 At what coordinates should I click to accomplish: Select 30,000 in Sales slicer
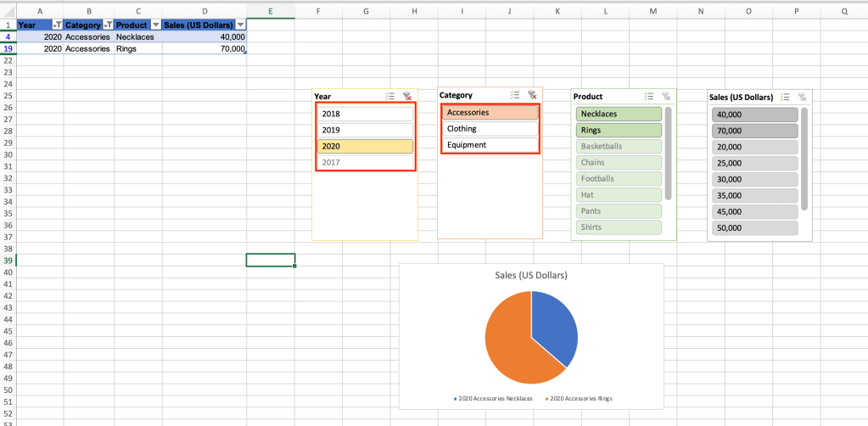[x=755, y=180]
